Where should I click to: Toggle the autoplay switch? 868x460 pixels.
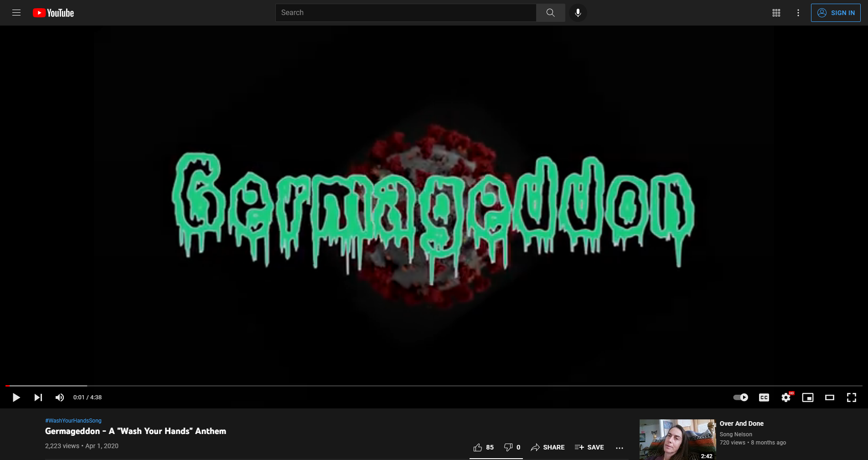pos(740,397)
